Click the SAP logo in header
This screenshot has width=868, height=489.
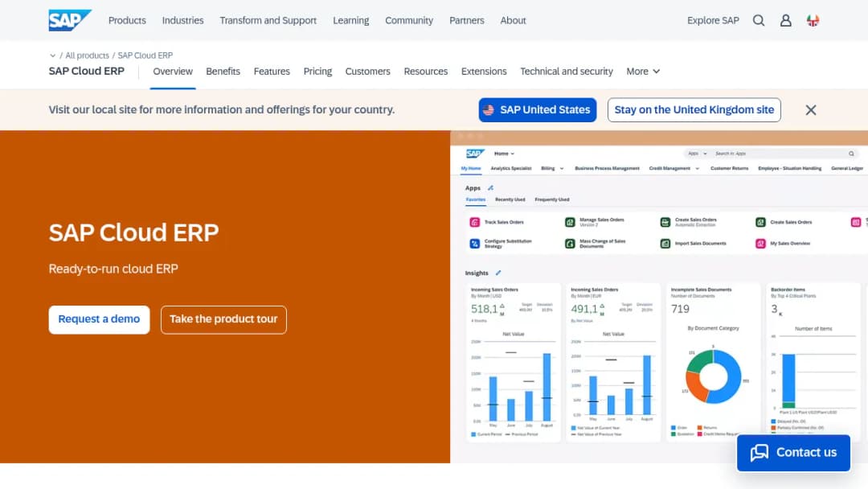click(70, 20)
